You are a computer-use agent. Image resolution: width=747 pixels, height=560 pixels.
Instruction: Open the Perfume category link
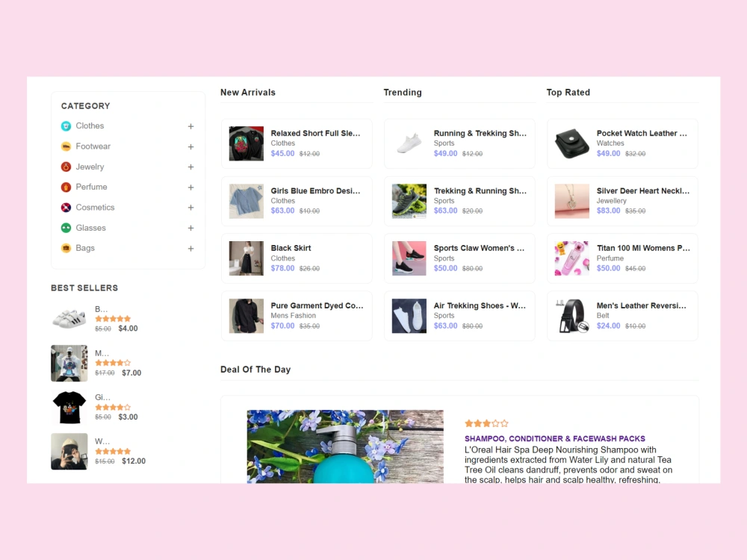91,187
